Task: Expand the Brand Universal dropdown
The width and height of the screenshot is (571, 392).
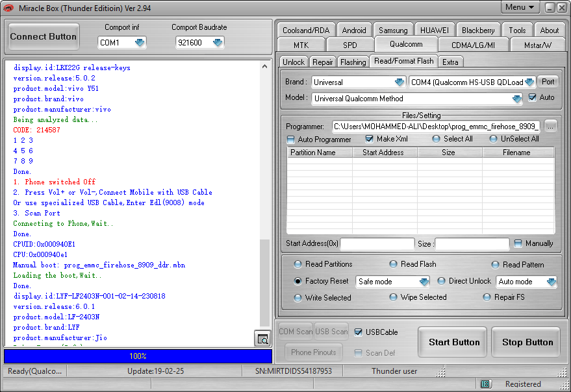Action: point(359,82)
